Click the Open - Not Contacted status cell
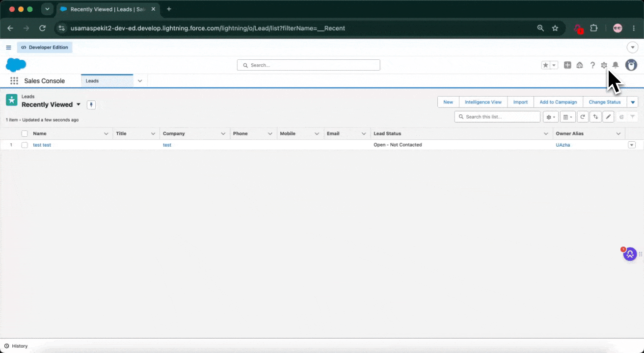The image size is (644, 353). click(398, 145)
